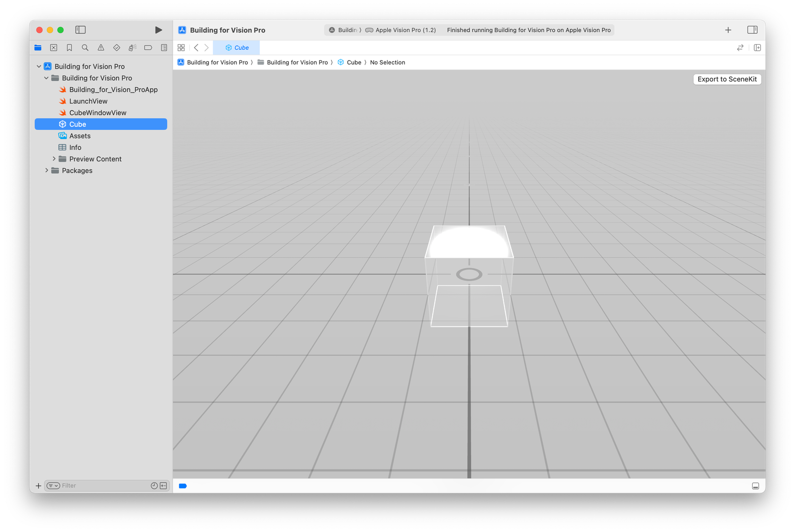795x532 pixels.
Task: Open the Find navigator magnifying glass
Action: pyautogui.click(x=85, y=47)
